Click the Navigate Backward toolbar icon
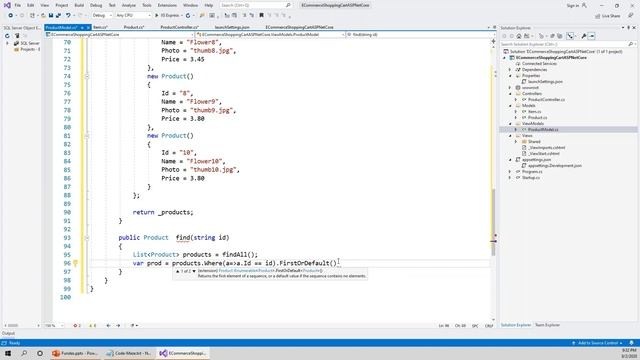The height and width of the screenshot is (360, 640). click(x=11, y=16)
